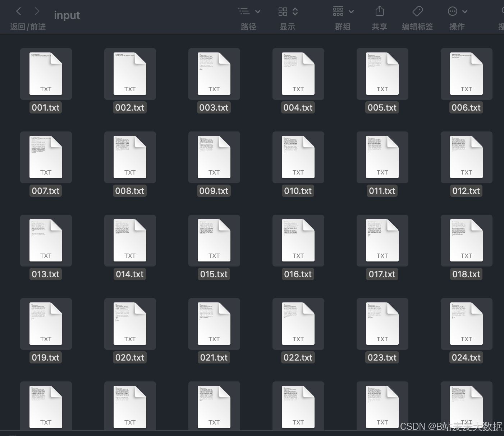Select the 016.txt file icon
The height and width of the screenshot is (436, 504).
click(298, 240)
